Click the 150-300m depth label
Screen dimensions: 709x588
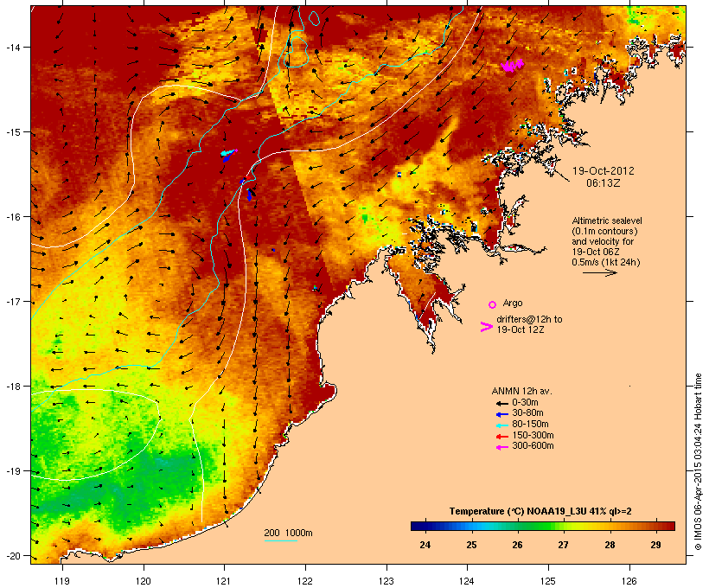(x=533, y=435)
